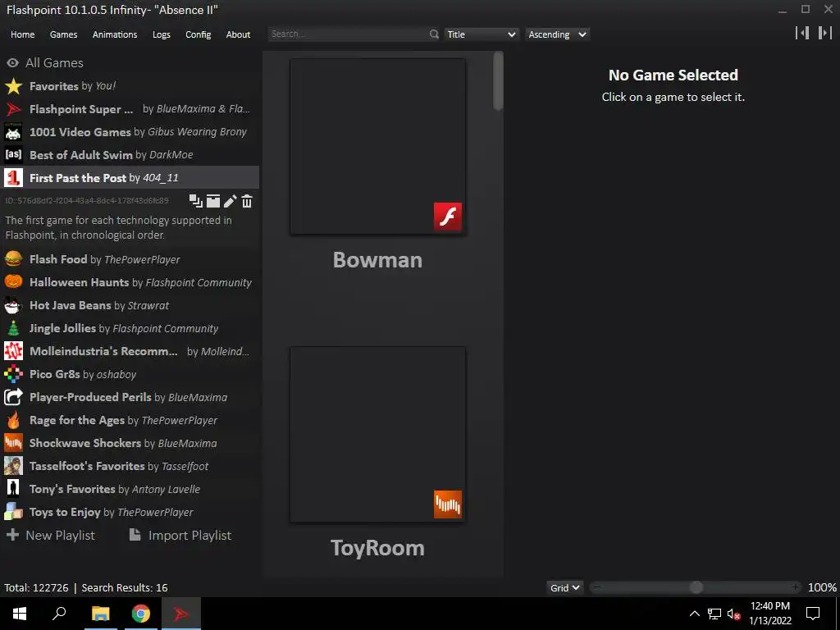Image resolution: width=840 pixels, height=630 pixels.
Task: Click the Best of Adult Swim [as] icon
Action: pyautogui.click(x=13, y=155)
